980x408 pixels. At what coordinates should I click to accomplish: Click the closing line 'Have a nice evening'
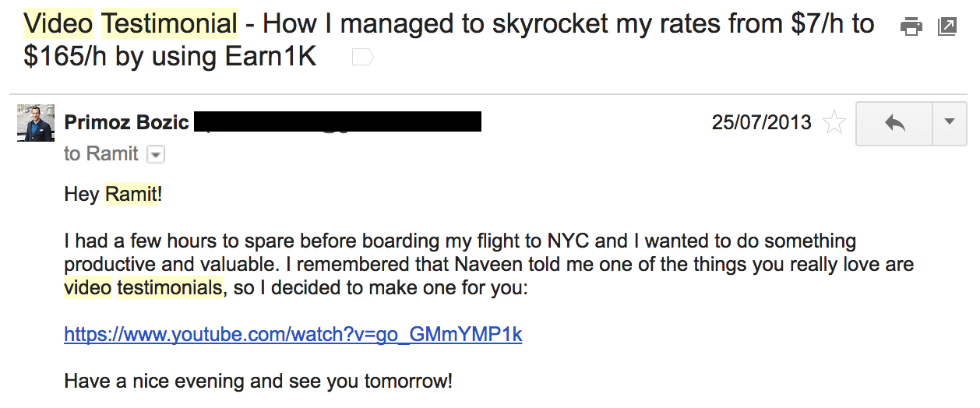[x=258, y=382]
